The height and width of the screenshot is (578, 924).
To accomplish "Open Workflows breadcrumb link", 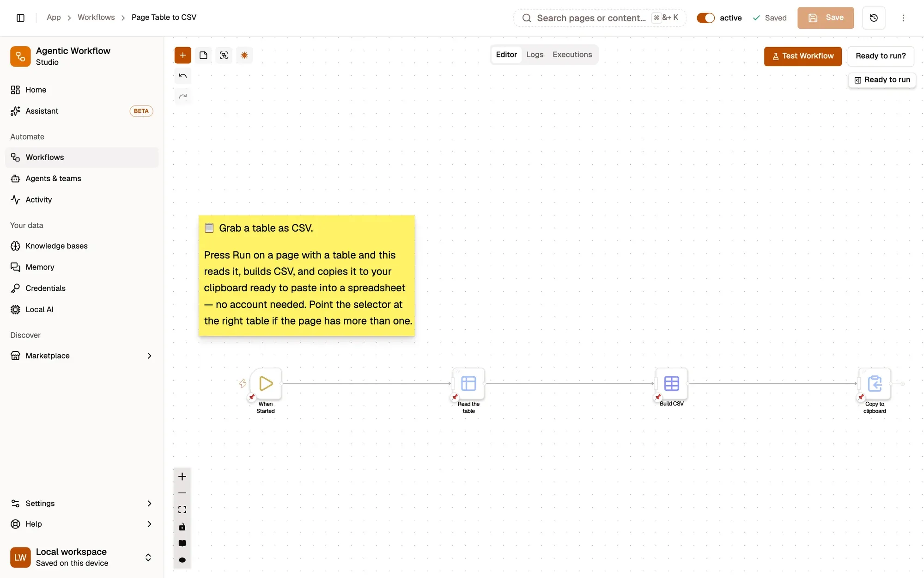I will tap(96, 18).
